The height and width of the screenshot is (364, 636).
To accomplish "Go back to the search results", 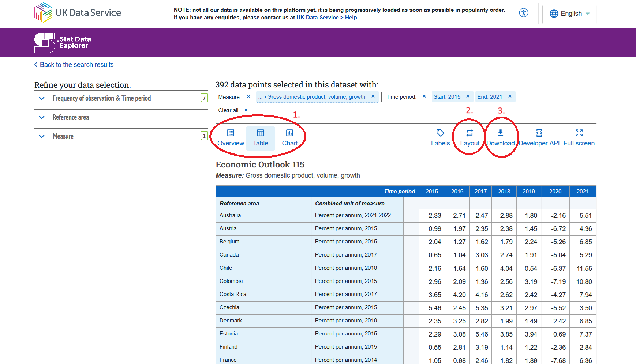I will (74, 65).
